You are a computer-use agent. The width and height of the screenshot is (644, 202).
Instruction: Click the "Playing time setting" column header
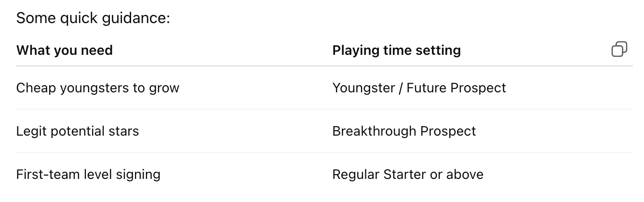pyautogui.click(x=396, y=50)
